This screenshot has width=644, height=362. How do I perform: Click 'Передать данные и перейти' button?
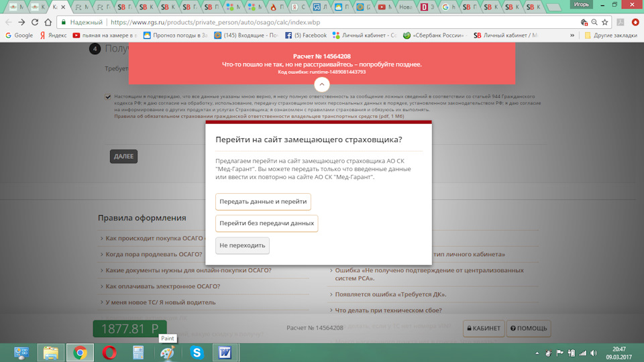coord(263,202)
